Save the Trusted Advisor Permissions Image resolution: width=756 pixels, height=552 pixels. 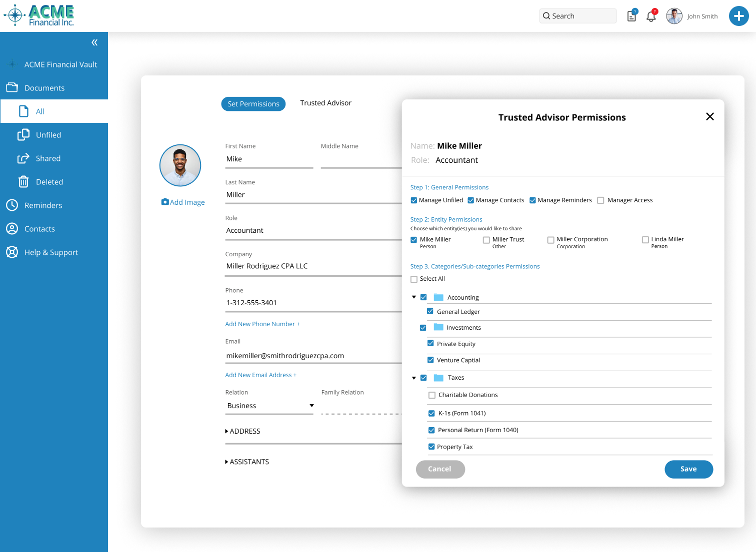[x=688, y=469]
